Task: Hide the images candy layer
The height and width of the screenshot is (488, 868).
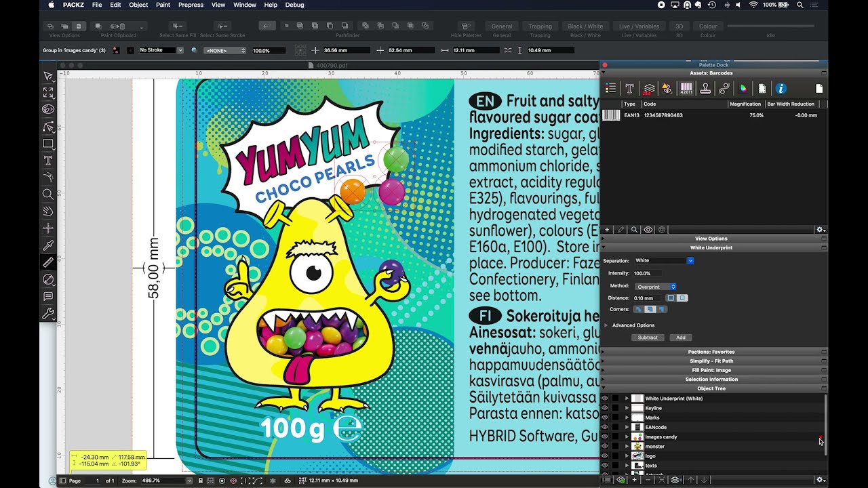Action: 605,436
